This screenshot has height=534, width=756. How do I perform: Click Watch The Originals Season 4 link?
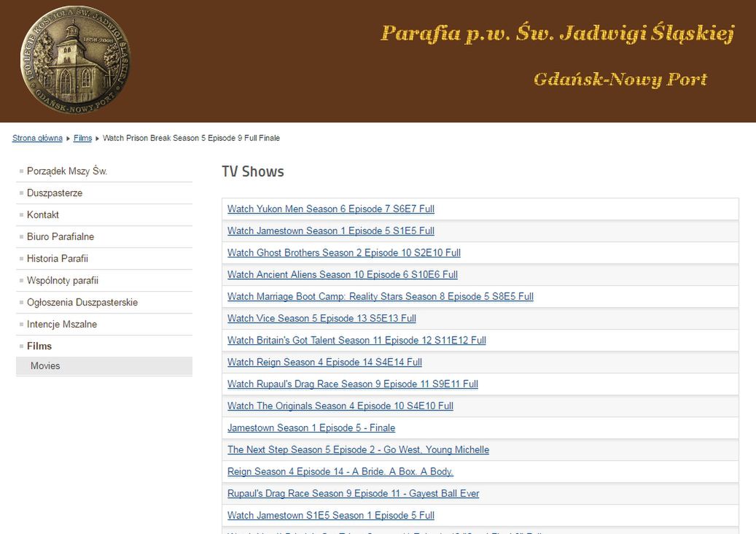[x=340, y=406]
